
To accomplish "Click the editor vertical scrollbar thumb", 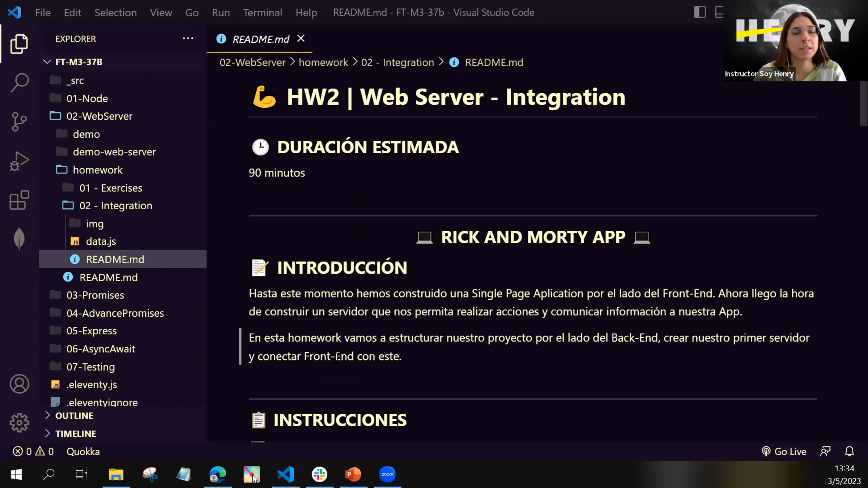I will pyautogui.click(x=863, y=104).
